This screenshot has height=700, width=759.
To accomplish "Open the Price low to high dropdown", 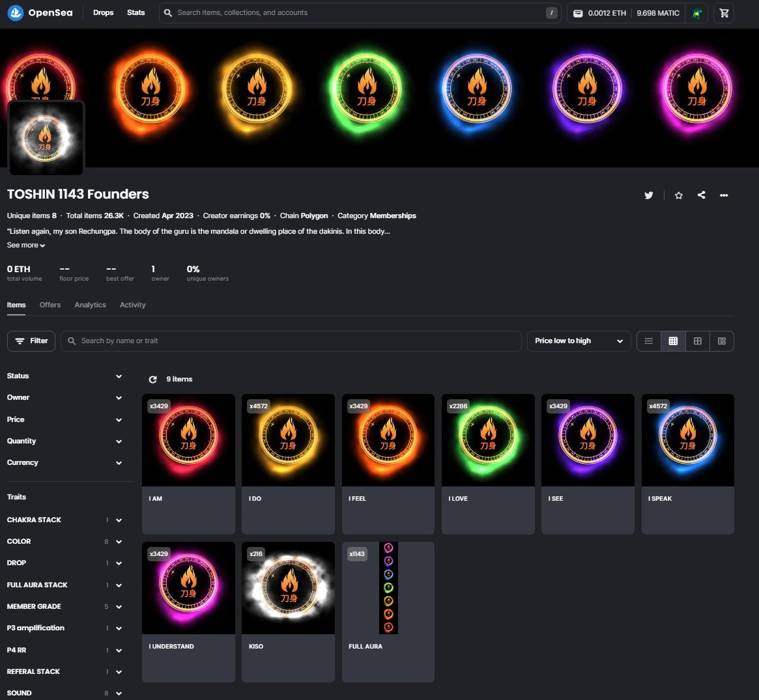I will pos(579,341).
